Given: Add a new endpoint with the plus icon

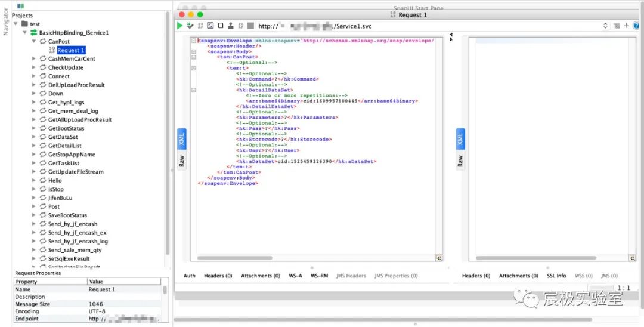Looking at the screenshot, I should click(626, 26).
